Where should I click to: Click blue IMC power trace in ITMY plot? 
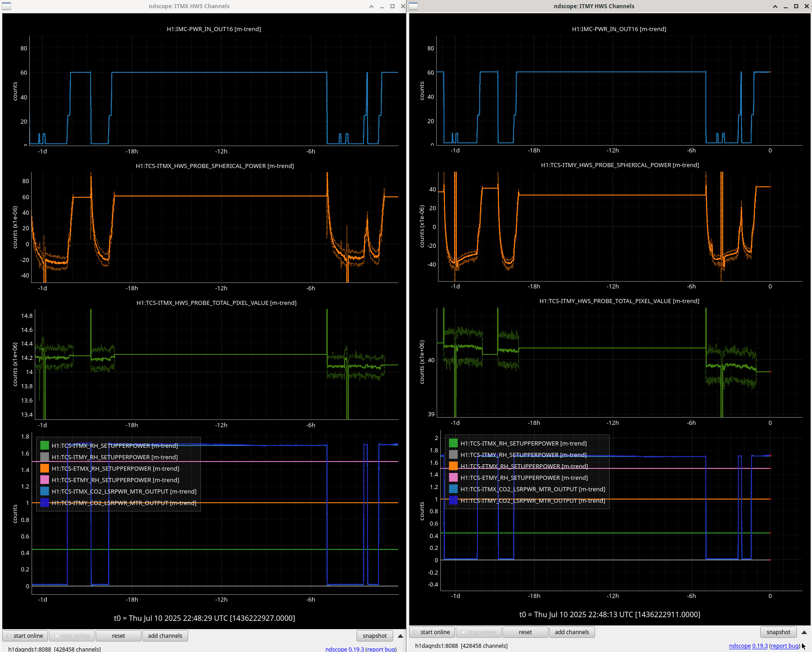[611, 72]
